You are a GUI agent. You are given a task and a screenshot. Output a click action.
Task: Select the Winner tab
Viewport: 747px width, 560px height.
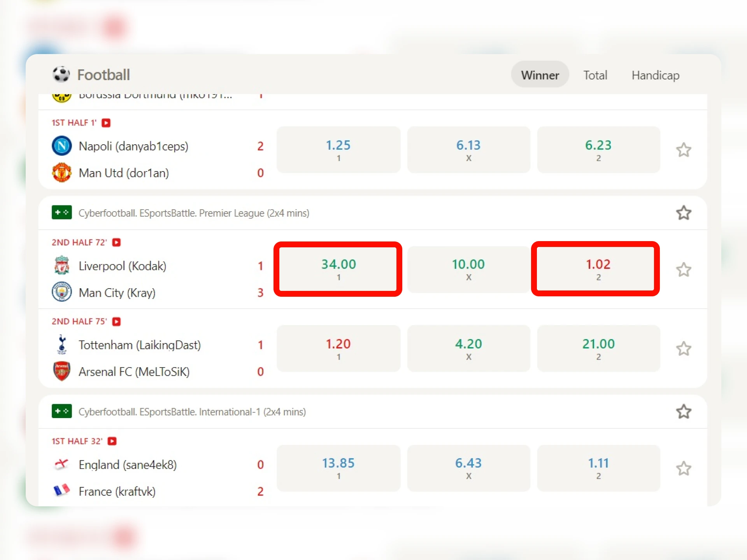540,75
